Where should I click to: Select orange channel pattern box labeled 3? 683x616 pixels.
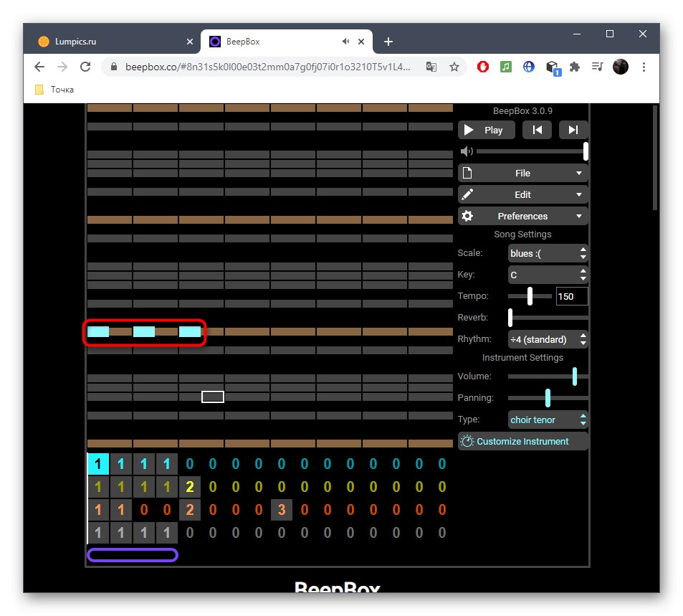point(282,510)
